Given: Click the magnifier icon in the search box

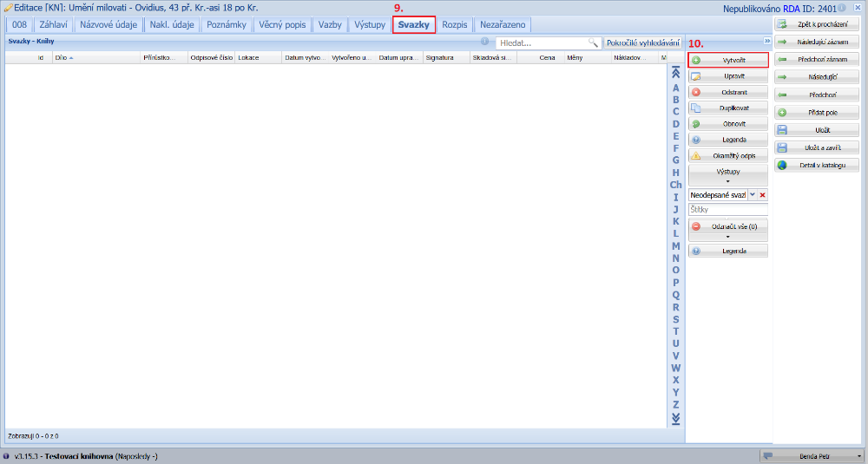Looking at the screenshot, I should pos(594,42).
